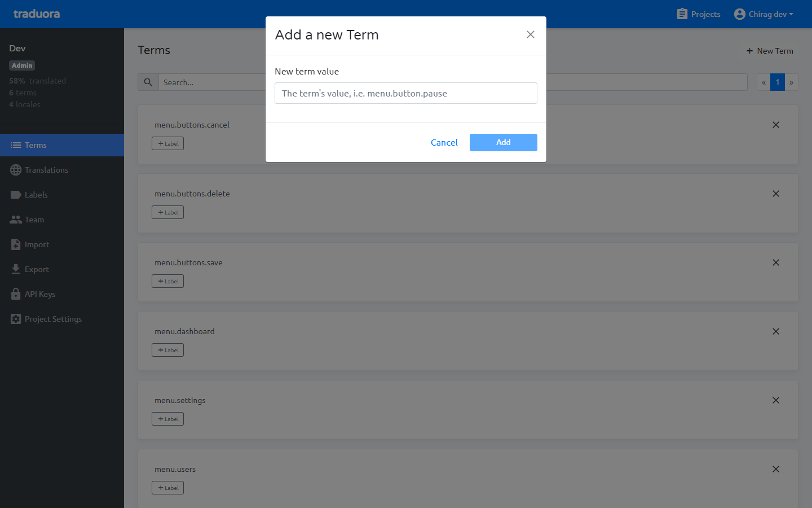The height and width of the screenshot is (508, 812).
Task: Click the previous page chevron in pagination
Action: click(x=763, y=82)
